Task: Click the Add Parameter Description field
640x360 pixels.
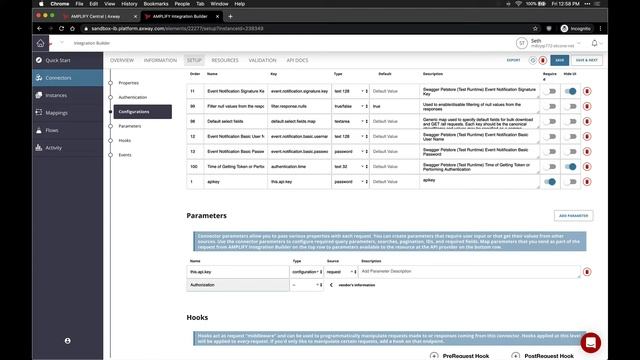Action: click(469, 272)
